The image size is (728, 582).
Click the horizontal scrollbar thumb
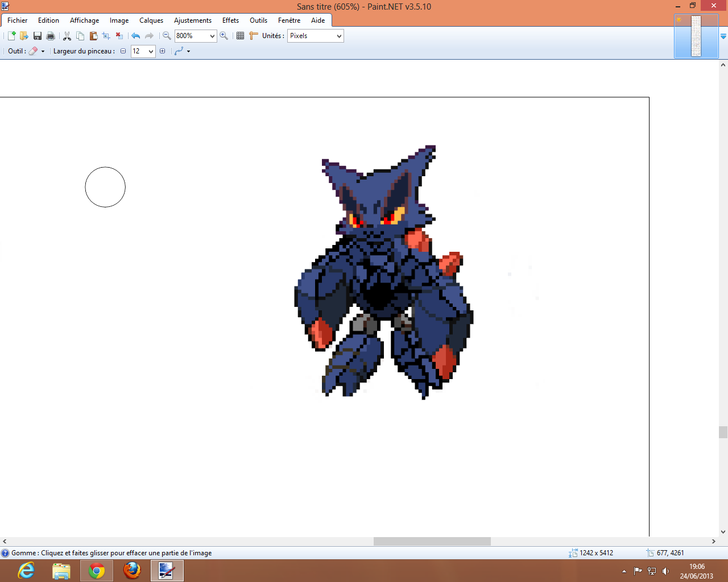[x=432, y=542]
